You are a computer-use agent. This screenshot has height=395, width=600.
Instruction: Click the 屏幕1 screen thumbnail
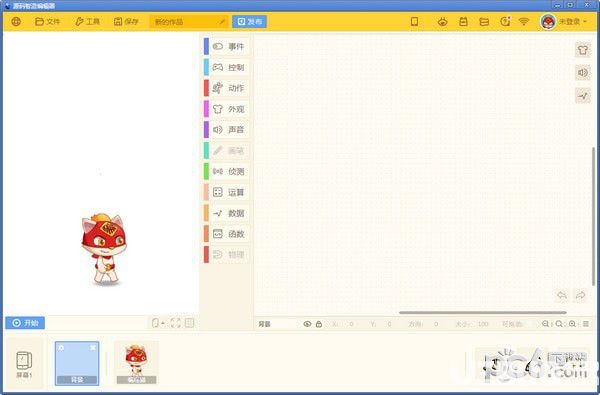coord(24,364)
